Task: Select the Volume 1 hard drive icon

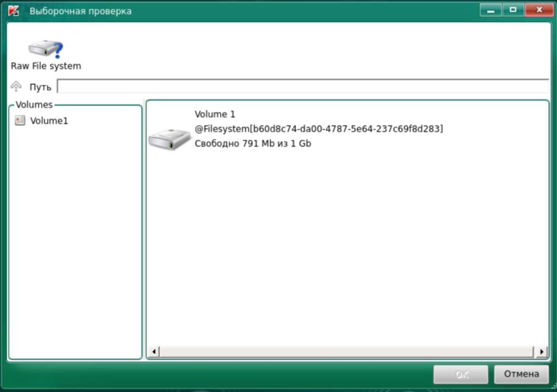Action: (169, 139)
